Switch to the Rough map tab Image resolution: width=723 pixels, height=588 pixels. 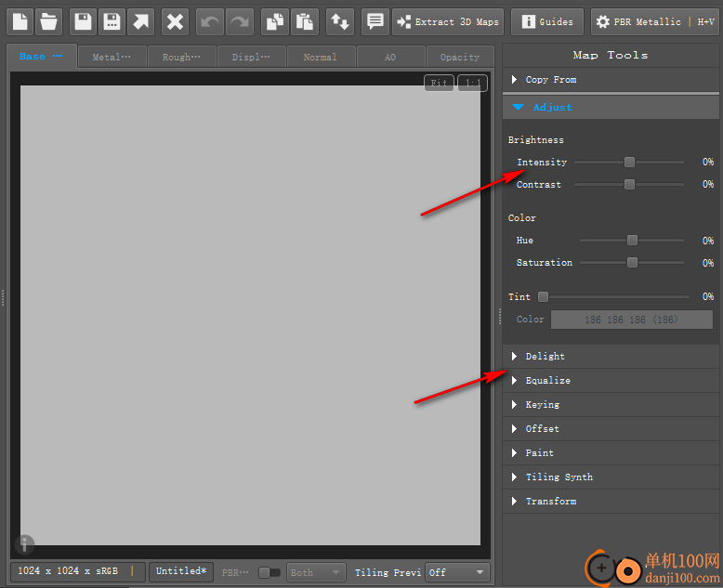(181, 58)
